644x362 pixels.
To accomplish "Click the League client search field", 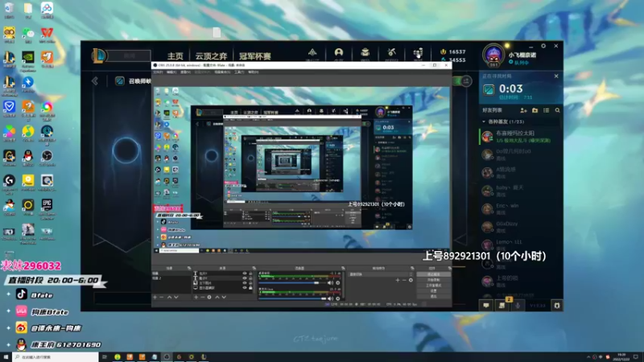I will click(x=130, y=56).
